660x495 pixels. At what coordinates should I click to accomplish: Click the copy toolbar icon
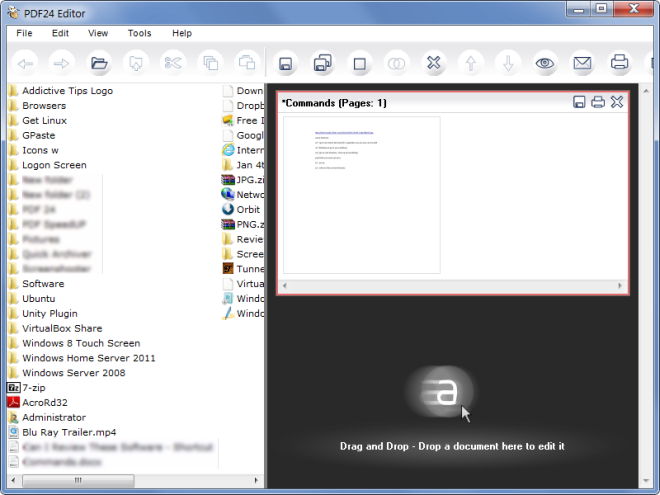(x=210, y=64)
